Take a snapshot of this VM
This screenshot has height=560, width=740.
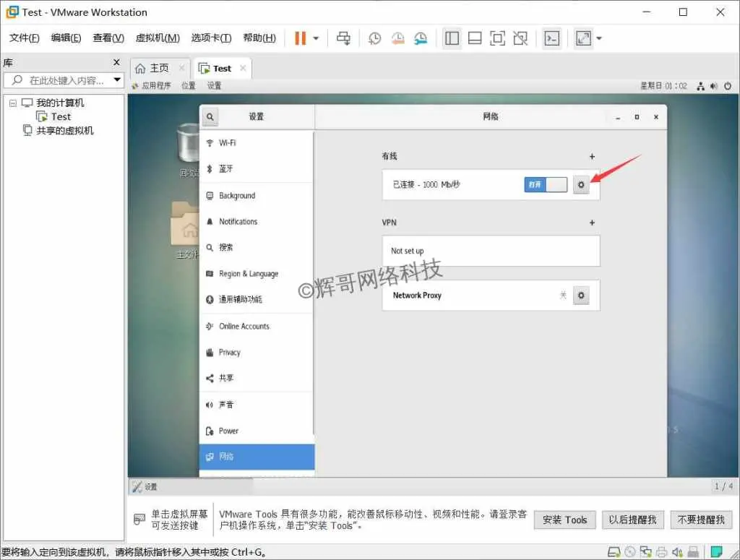point(375,38)
